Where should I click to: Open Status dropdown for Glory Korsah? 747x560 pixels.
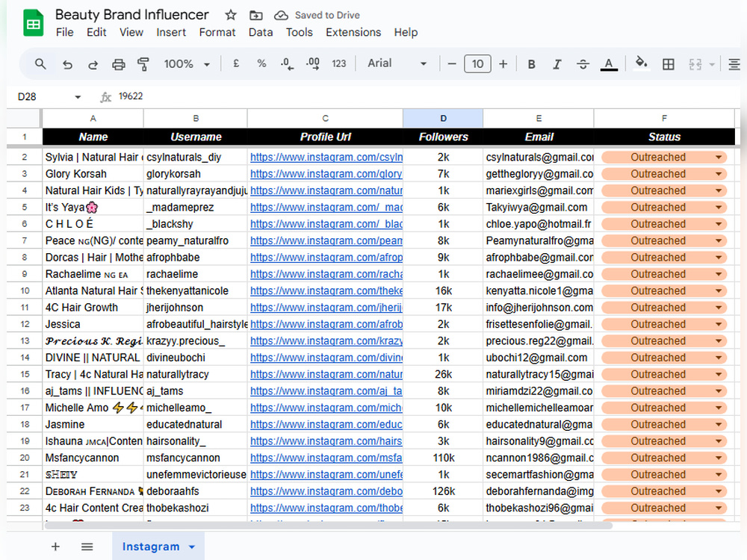pos(718,174)
